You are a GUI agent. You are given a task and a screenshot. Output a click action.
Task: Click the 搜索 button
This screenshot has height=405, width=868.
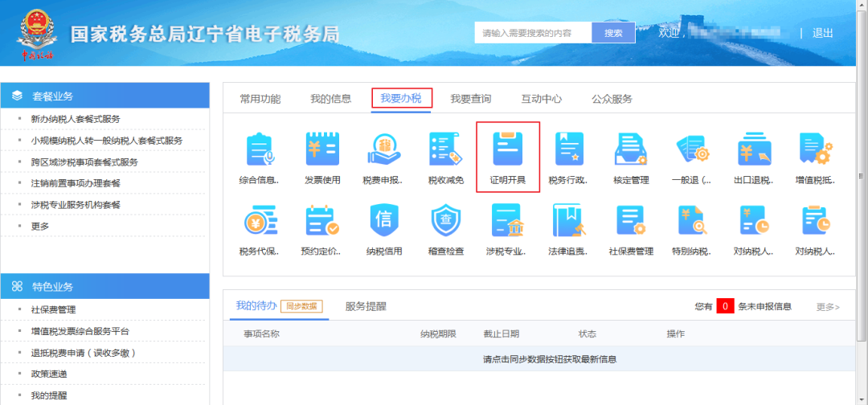pyautogui.click(x=613, y=33)
